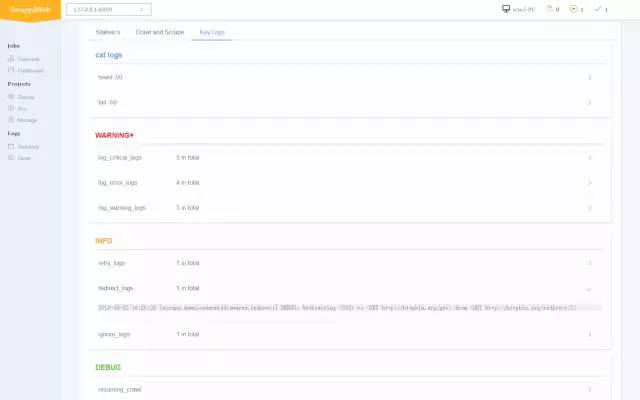Click the Deploy icon in sidebar
This screenshot has width=640, height=400.
(x=11, y=97)
